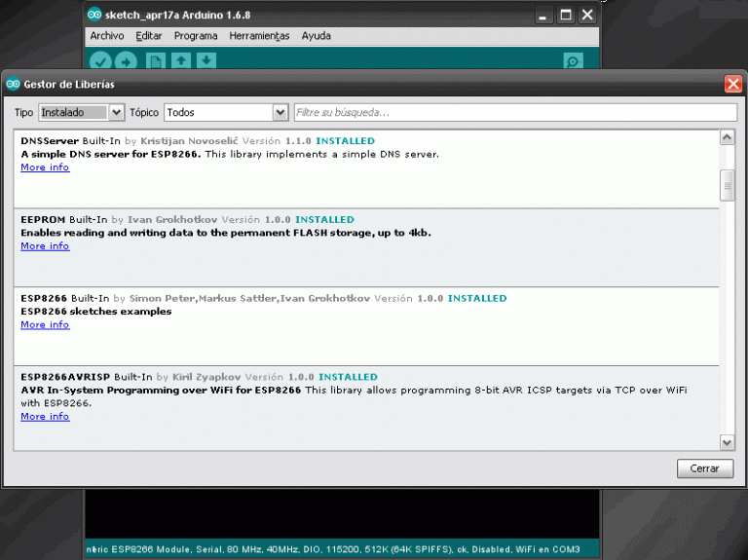Open the Herramientas menu
748x560 pixels.
pyautogui.click(x=259, y=36)
